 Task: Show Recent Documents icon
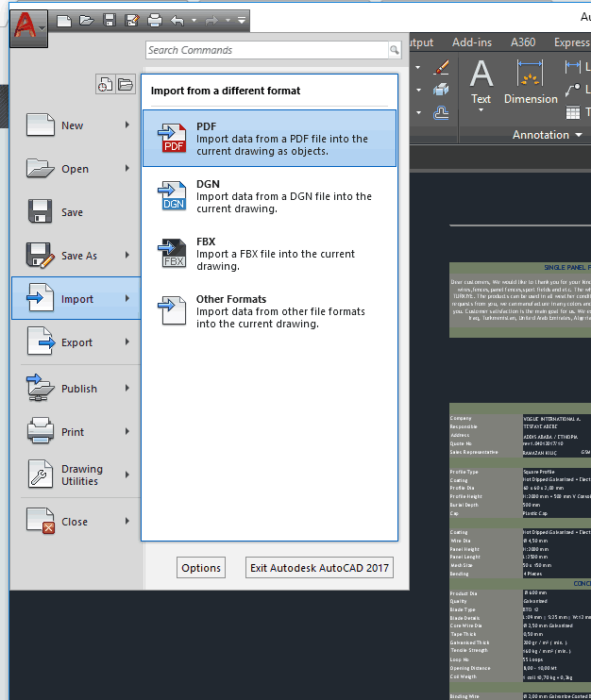tap(105, 84)
